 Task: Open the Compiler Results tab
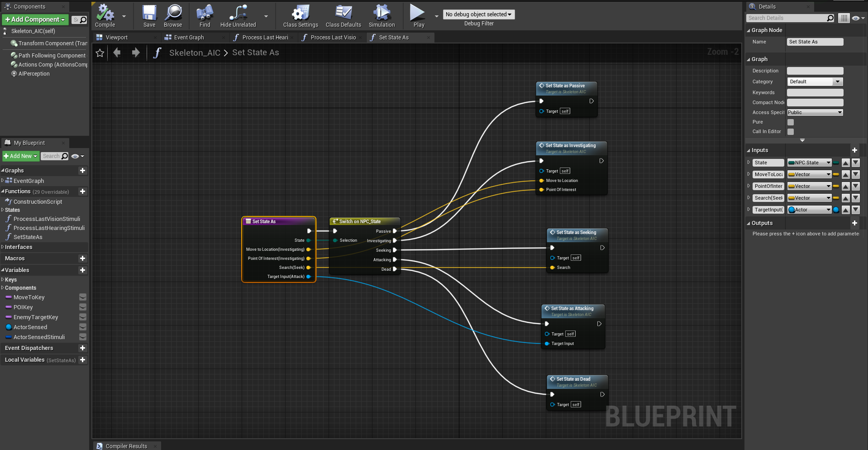point(126,446)
